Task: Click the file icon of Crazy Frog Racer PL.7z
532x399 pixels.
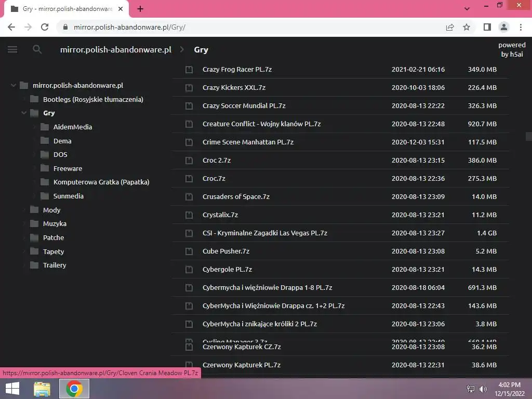Action: pyautogui.click(x=189, y=70)
